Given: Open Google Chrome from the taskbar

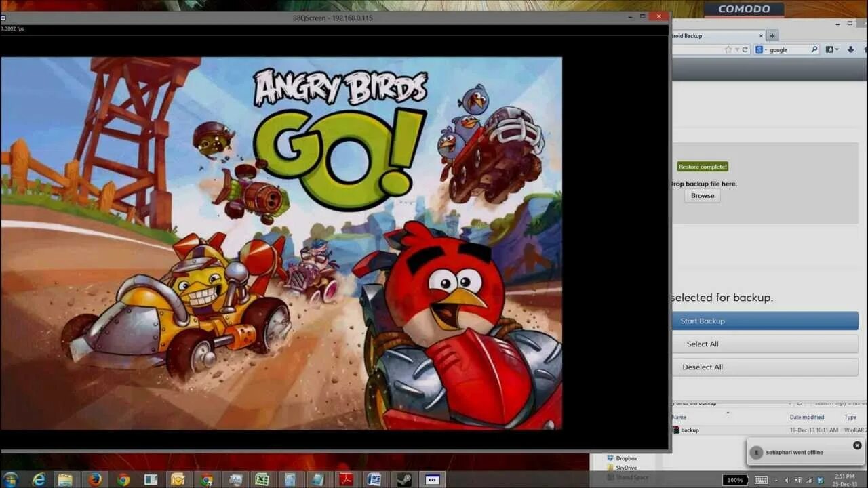Looking at the screenshot, I should [x=123, y=479].
